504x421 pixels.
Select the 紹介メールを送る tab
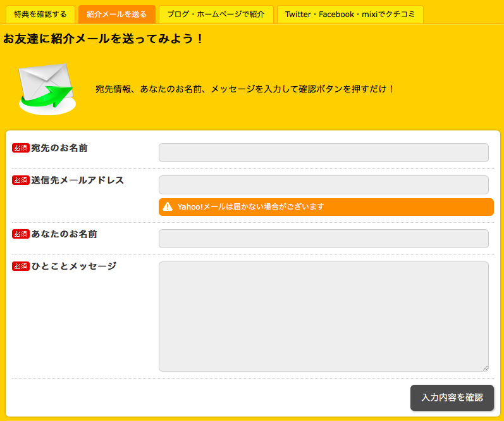[x=117, y=15]
